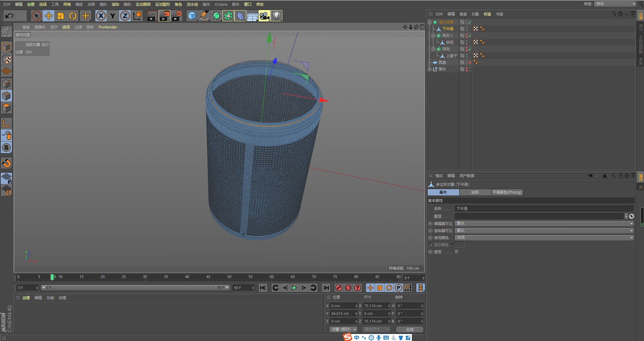Image resolution: width=644 pixels, height=341 pixels.
Task: Select the Rotate tool in top toolbar
Action: point(73,16)
